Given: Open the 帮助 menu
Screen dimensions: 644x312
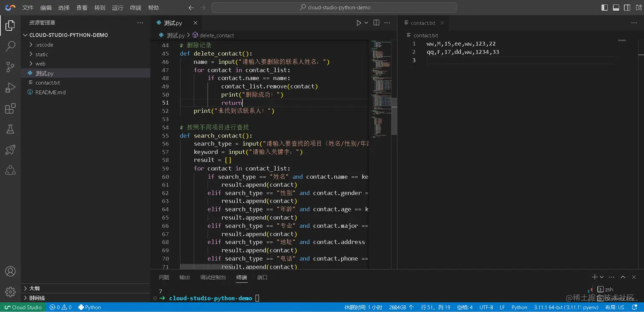Looking at the screenshot, I should click(153, 8).
